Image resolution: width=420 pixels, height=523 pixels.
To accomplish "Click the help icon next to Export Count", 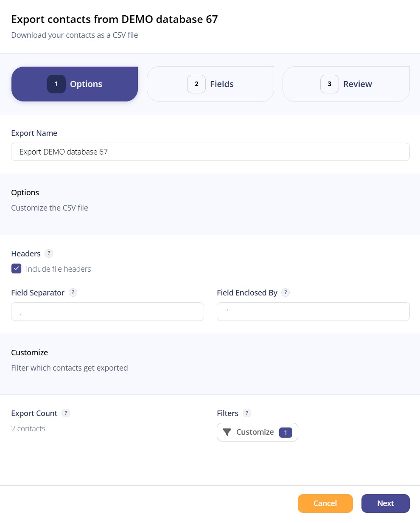I will click(66, 413).
